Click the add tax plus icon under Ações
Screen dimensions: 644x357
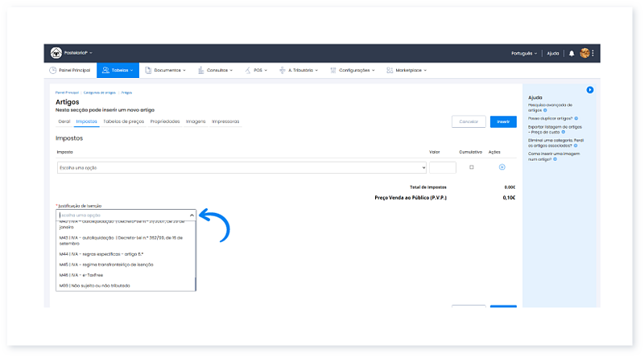click(502, 167)
